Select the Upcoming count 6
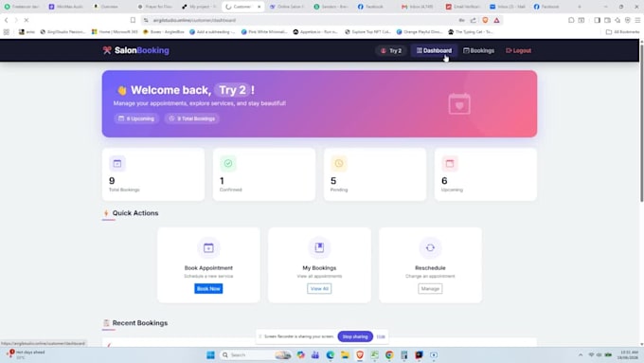This screenshot has width=644, height=363. [x=444, y=181]
